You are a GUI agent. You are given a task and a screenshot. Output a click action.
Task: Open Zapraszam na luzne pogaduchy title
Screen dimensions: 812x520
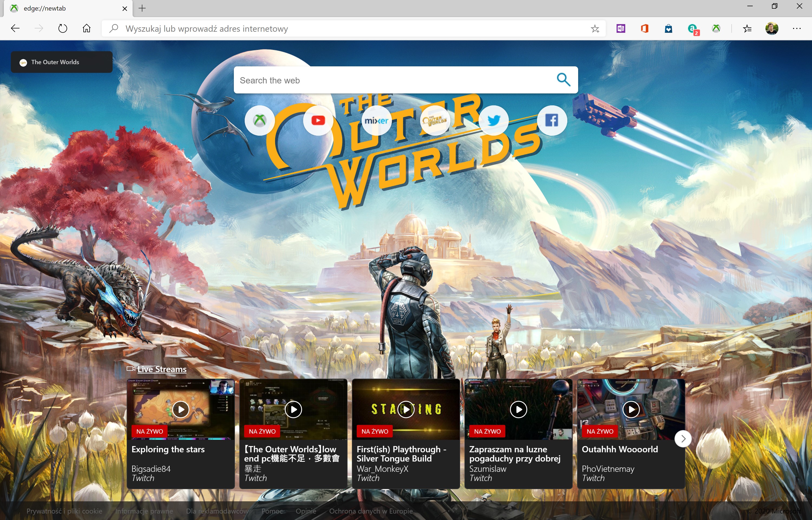pyautogui.click(x=515, y=454)
